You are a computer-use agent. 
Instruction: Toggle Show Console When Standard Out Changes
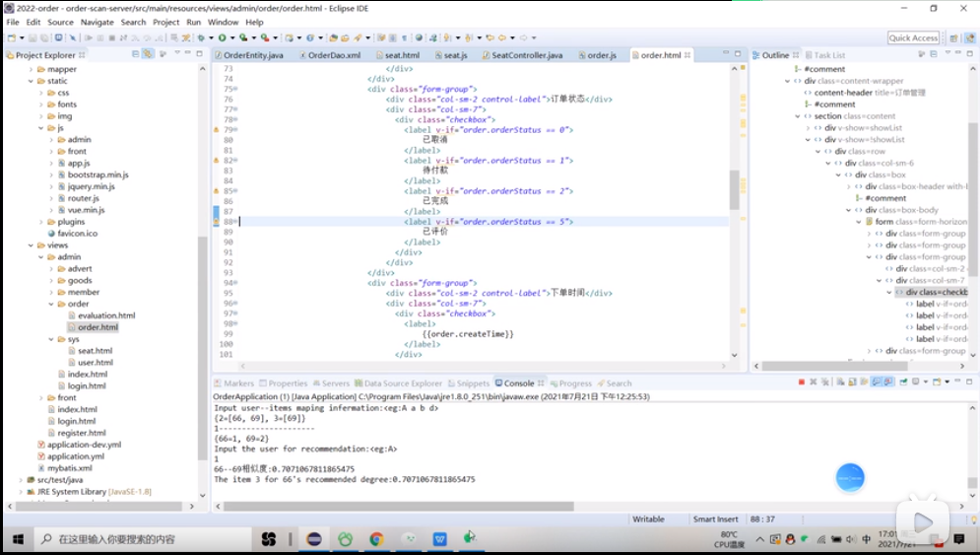tap(877, 382)
